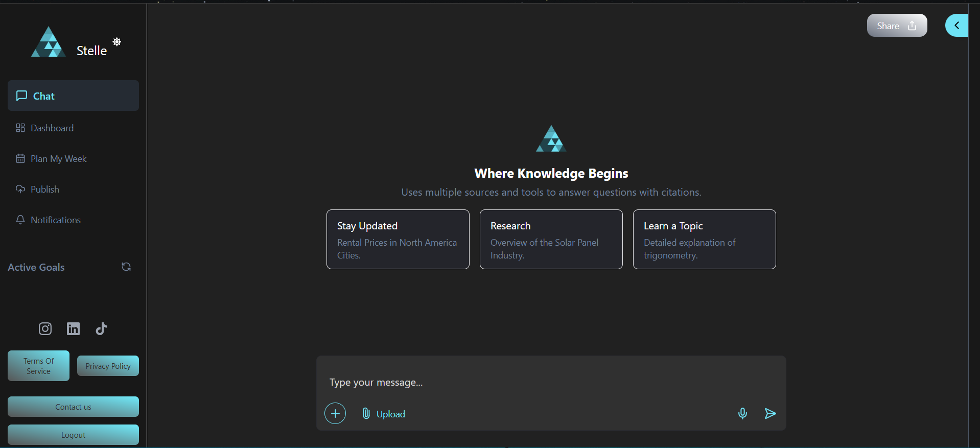The width and height of the screenshot is (980, 448).
Task: Click the Share button
Action: click(897, 26)
